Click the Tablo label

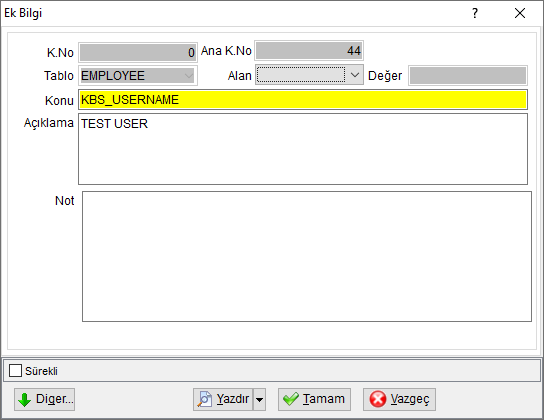tap(59, 76)
